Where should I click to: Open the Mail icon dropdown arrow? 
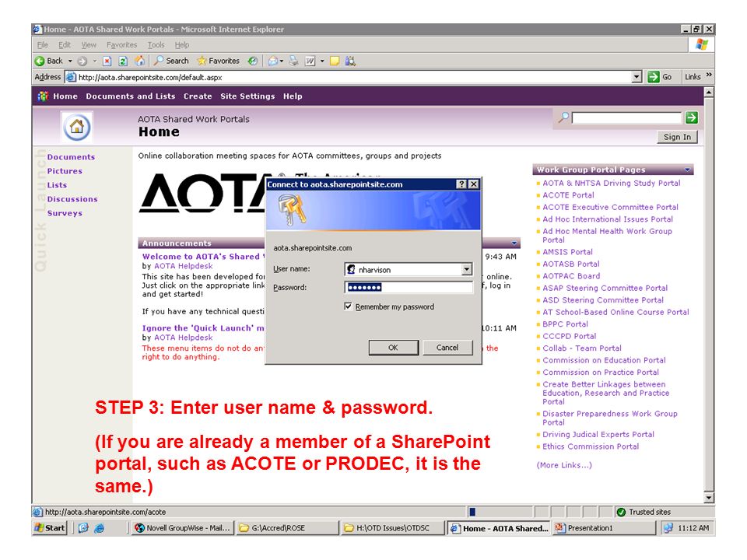click(282, 61)
